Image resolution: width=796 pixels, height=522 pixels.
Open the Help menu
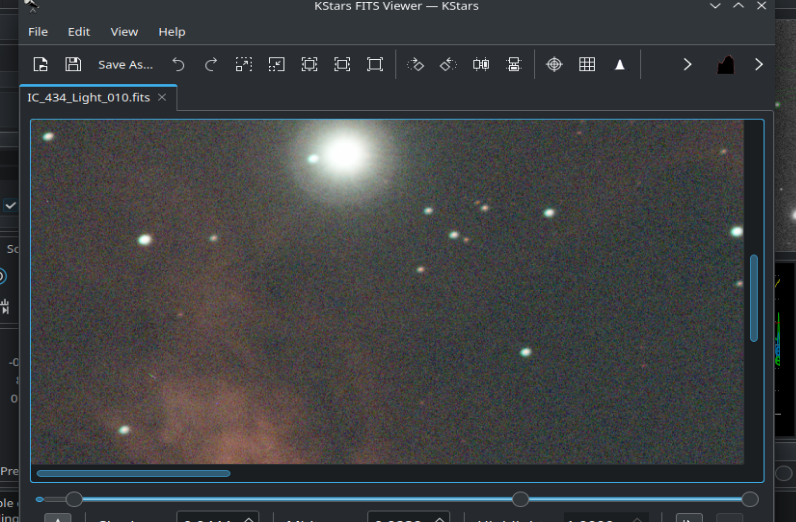pyautogui.click(x=172, y=32)
